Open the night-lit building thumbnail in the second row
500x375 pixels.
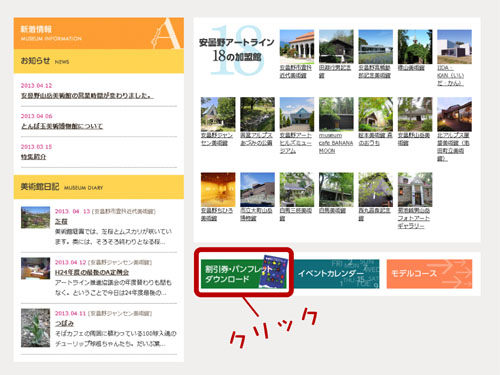click(x=454, y=114)
